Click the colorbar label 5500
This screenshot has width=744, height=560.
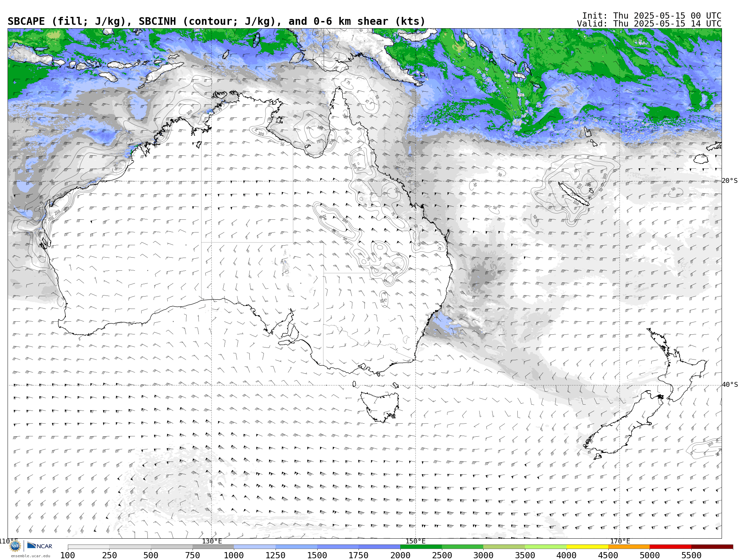pyautogui.click(x=691, y=555)
